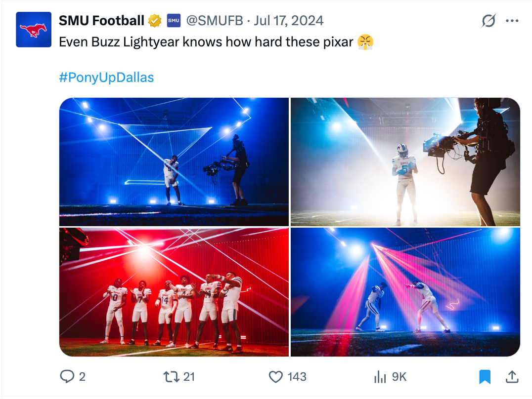Open the red-lit six players photo
This screenshot has width=532, height=399.
click(174, 292)
